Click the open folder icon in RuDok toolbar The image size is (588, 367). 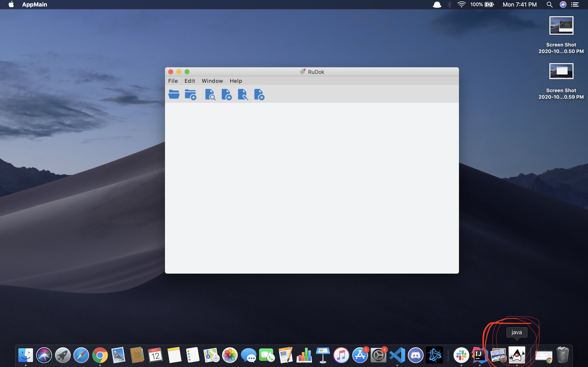(174, 94)
